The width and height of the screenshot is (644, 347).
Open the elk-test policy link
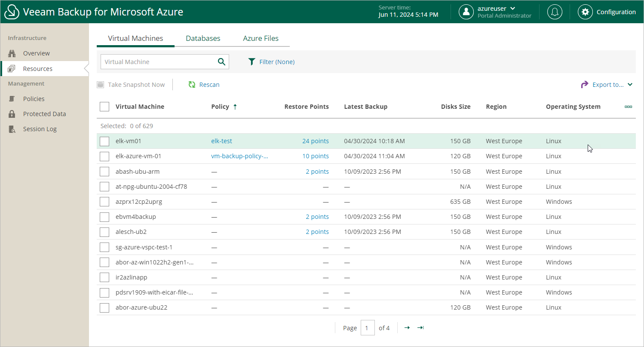coord(221,141)
